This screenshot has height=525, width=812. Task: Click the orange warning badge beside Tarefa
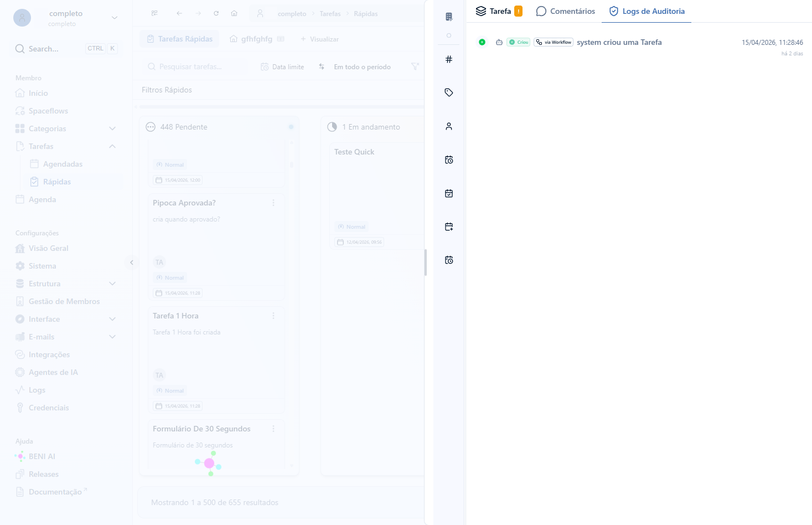coord(518,11)
